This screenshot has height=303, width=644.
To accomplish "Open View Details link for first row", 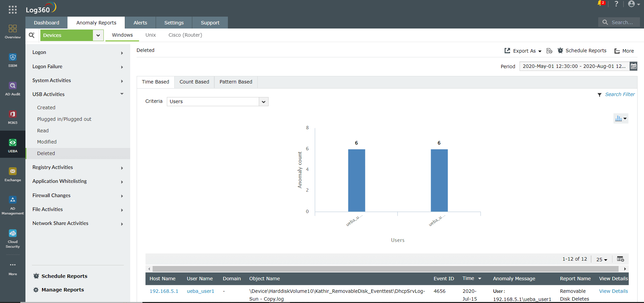I will coord(613,291).
